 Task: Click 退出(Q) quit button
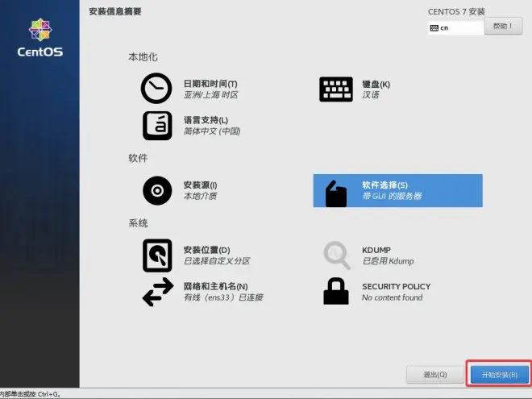coord(435,375)
